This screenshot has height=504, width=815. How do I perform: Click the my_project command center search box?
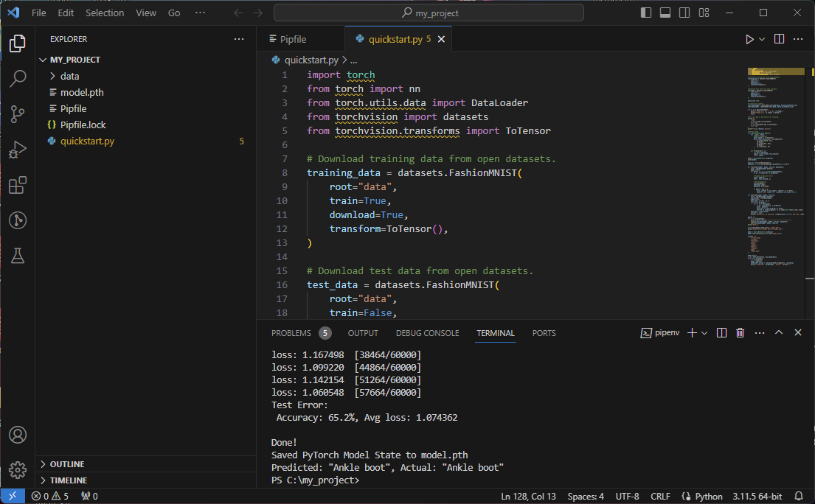pyautogui.click(x=429, y=13)
